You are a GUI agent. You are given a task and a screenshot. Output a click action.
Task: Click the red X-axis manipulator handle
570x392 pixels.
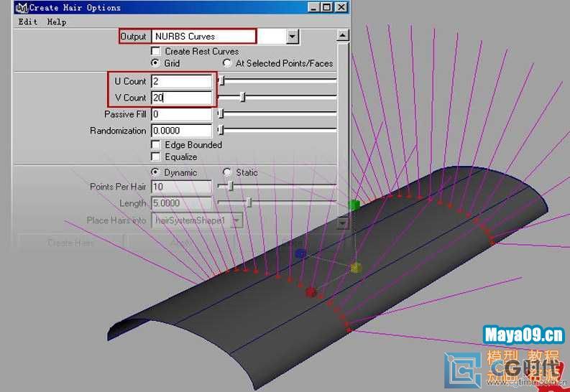tap(311, 292)
